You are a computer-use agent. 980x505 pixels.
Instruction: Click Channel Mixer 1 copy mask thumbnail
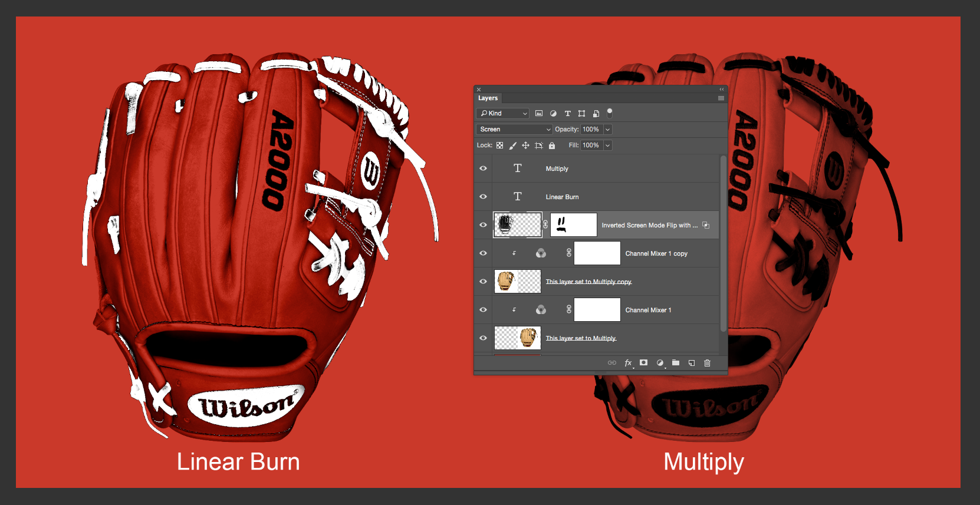click(x=597, y=253)
